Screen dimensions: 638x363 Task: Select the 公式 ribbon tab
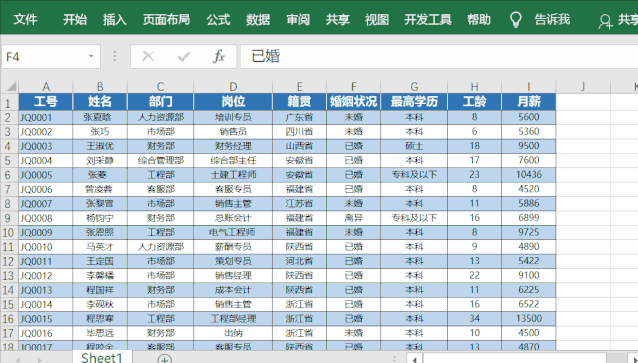tap(218, 19)
